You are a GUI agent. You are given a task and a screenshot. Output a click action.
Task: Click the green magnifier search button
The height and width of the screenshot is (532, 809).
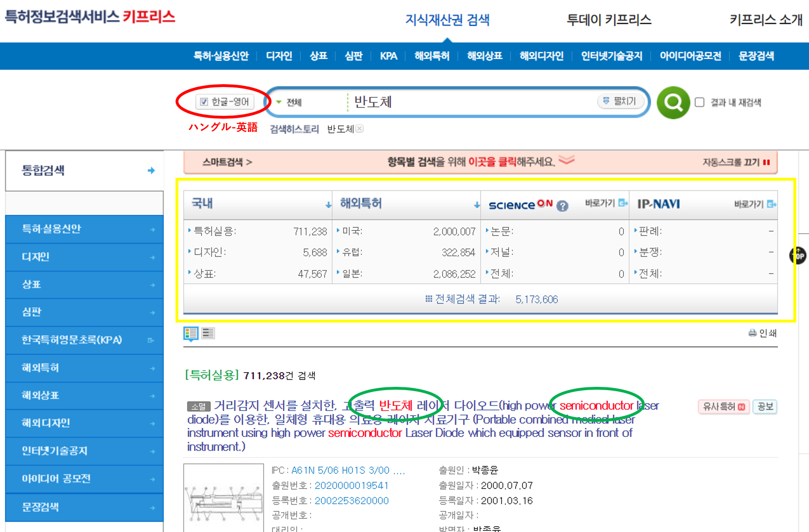[673, 102]
